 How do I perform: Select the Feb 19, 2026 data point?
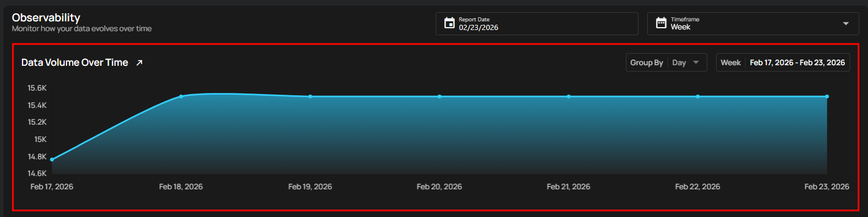click(x=310, y=96)
